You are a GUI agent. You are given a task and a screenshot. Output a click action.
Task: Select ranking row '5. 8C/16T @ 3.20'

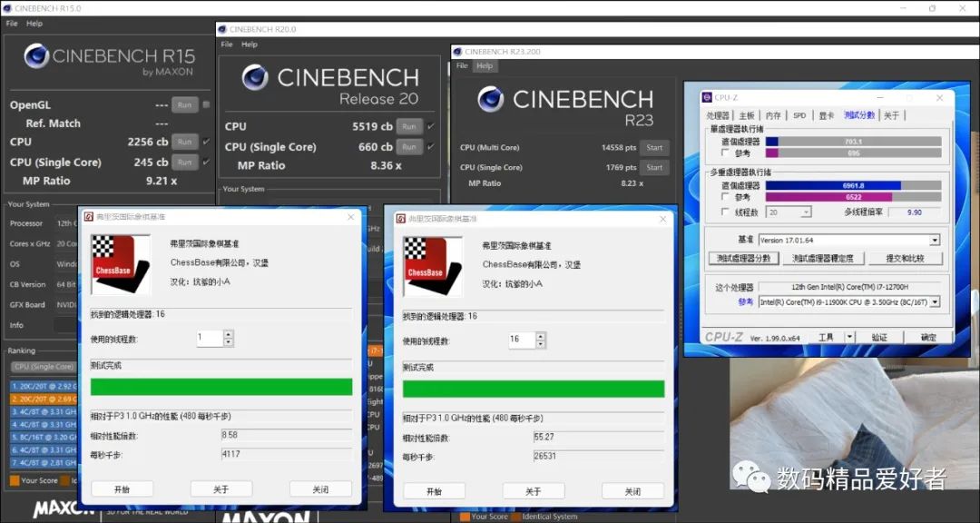click(x=44, y=438)
